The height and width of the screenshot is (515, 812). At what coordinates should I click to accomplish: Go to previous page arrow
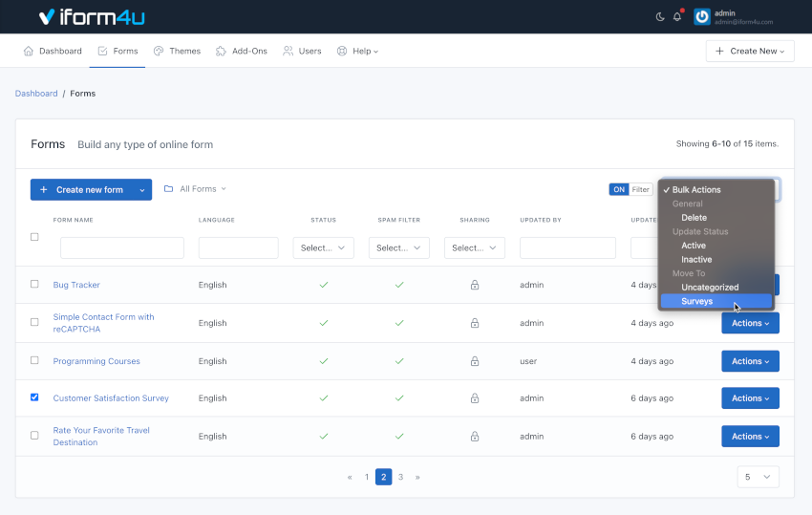[x=350, y=477]
